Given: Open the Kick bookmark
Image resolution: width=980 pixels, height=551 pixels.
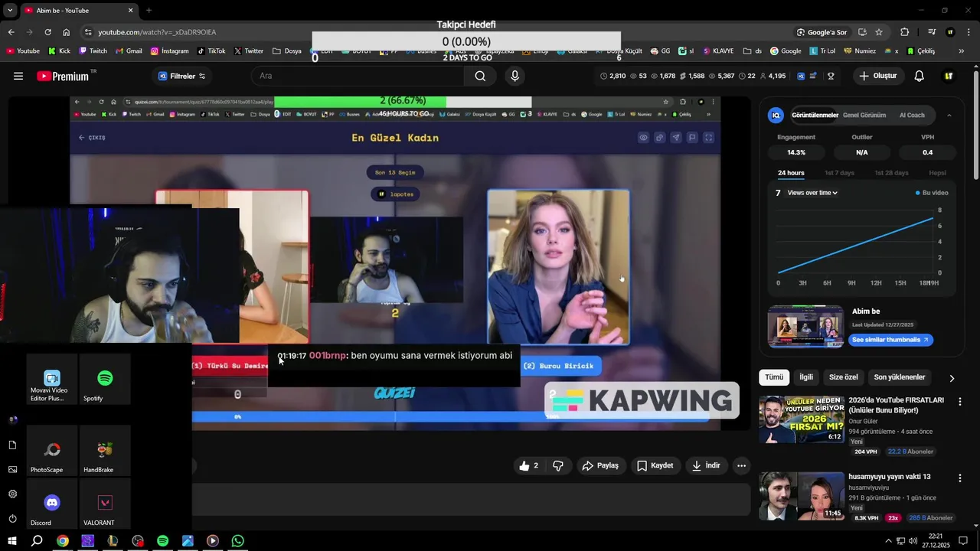Looking at the screenshot, I should [x=59, y=51].
